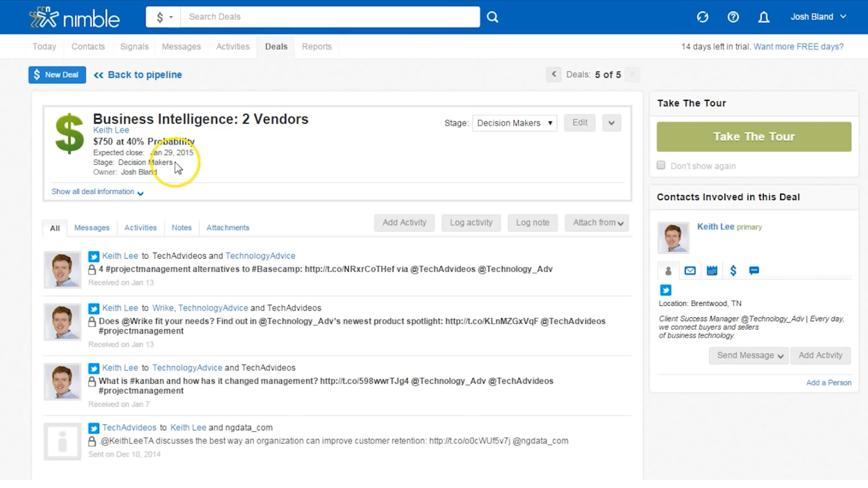
Task: Filter deal feed by Activities
Action: tap(141, 228)
